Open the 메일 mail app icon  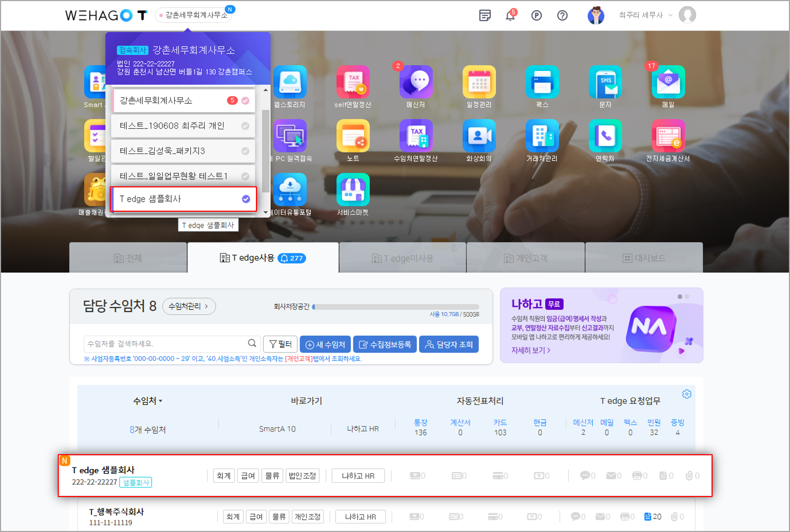tap(668, 82)
